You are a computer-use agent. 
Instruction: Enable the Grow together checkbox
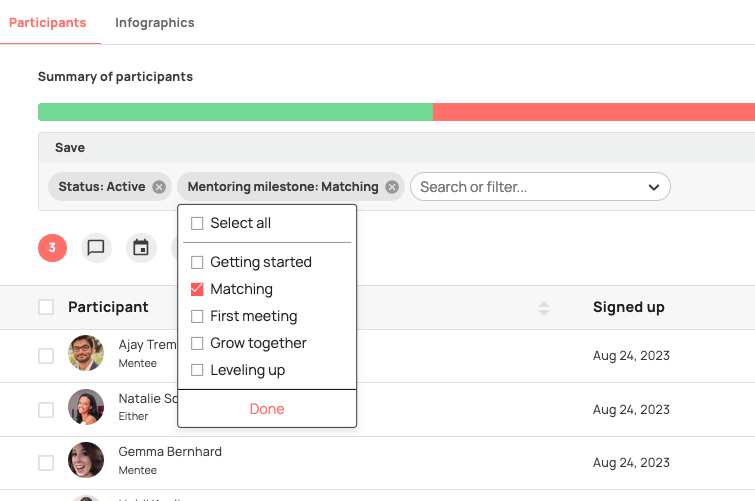coord(197,343)
